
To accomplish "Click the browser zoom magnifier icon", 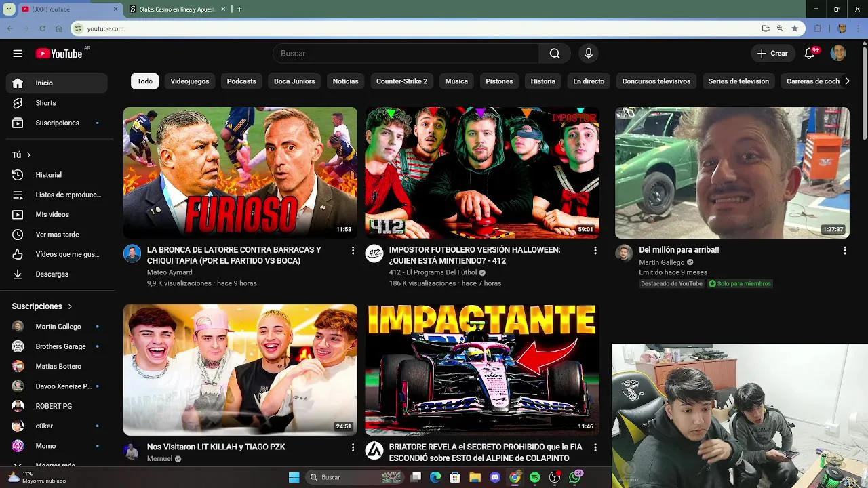I will pyautogui.click(x=780, y=28).
